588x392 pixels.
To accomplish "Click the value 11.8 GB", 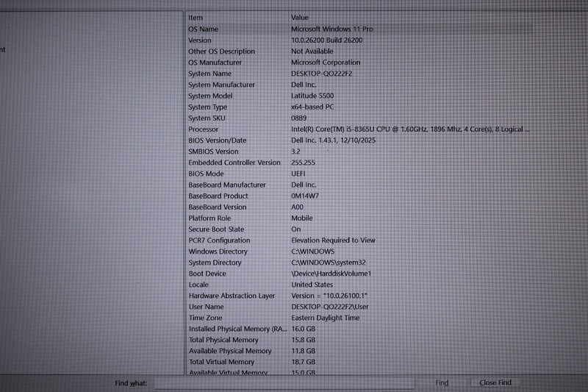I will coord(304,351).
